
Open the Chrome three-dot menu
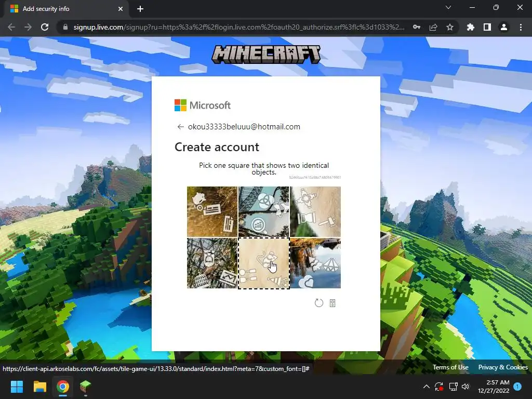(x=521, y=27)
